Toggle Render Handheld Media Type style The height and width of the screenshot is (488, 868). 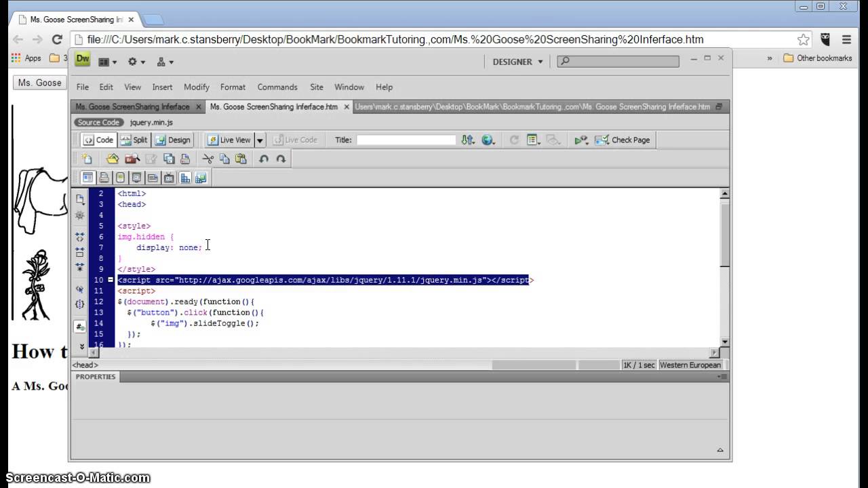[120, 178]
